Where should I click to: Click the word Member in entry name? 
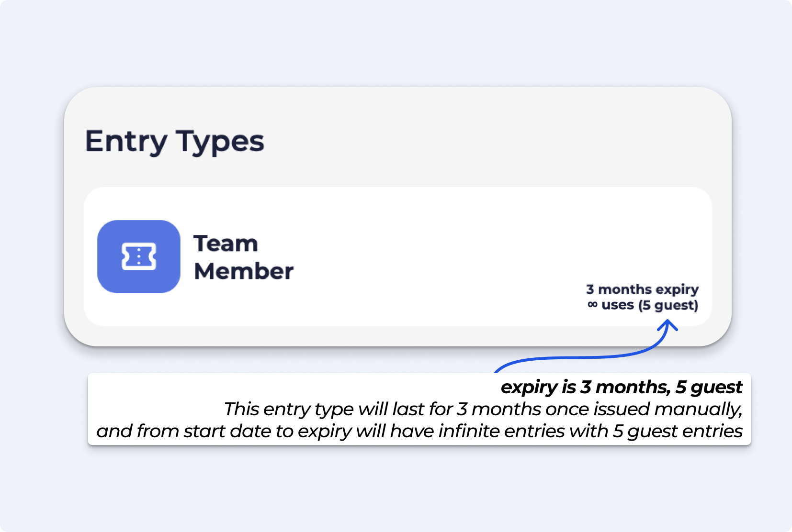point(243,271)
